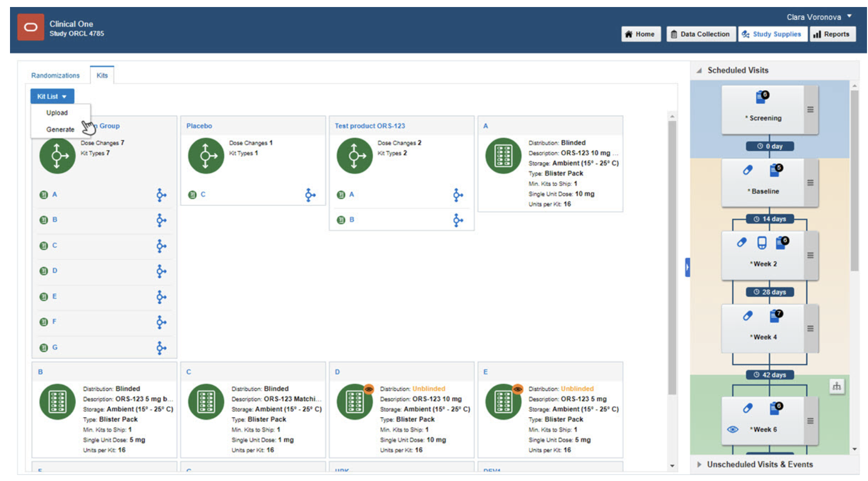Click kit B card blister pack icon

[x=57, y=402]
